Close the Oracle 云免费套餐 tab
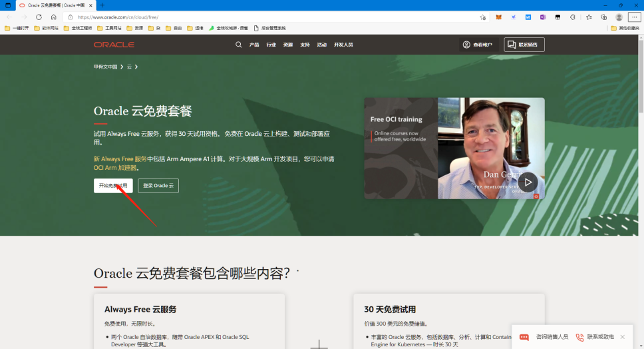644x349 pixels. pyautogui.click(x=90, y=5)
